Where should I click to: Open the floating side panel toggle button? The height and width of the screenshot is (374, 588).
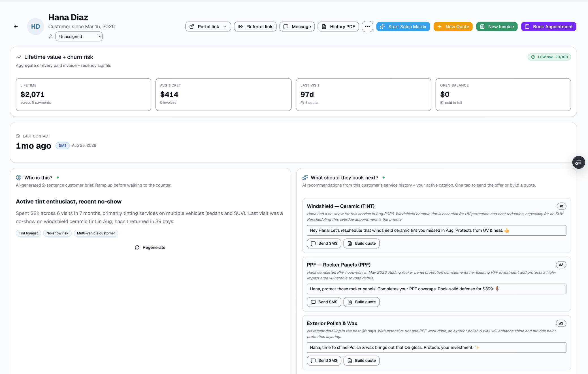pos(578,162)
